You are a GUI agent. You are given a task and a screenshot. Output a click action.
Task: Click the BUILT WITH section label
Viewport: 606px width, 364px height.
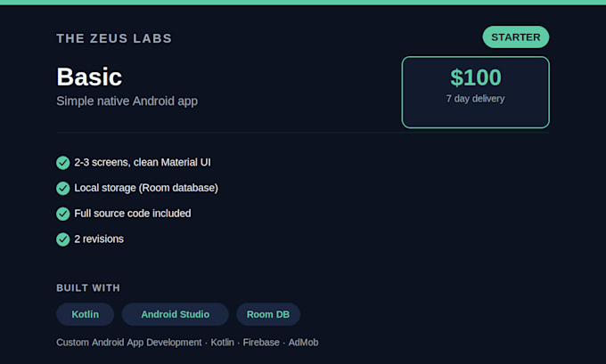(x=88, y=288)
